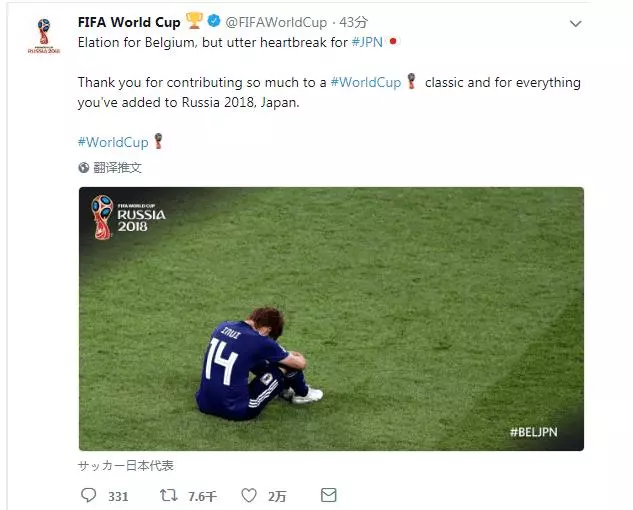Click the gold trophy emoji in the name
Screen dimensions: 633x510
194,21
